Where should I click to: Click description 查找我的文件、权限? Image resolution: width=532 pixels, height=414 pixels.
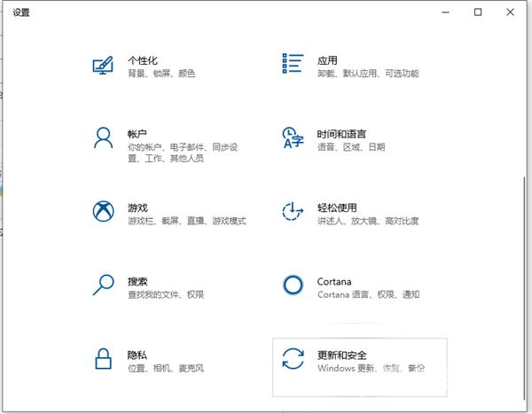click(166, 294)
